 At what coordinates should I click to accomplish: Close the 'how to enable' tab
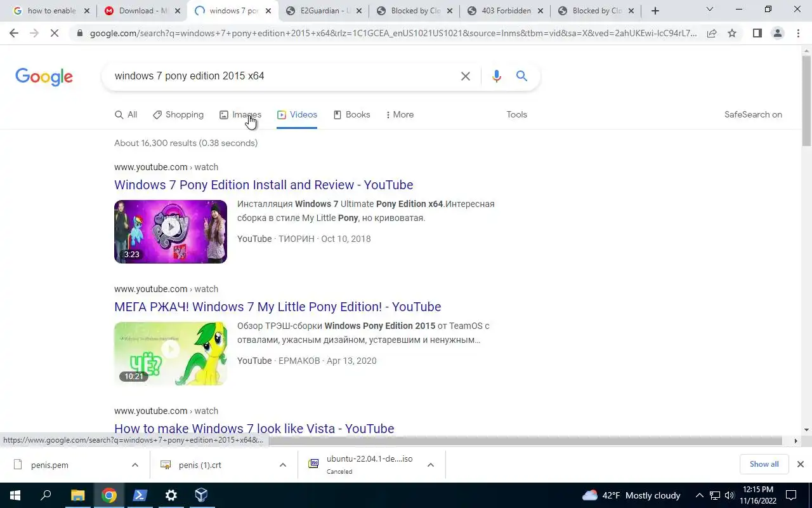tap(87, 11)
